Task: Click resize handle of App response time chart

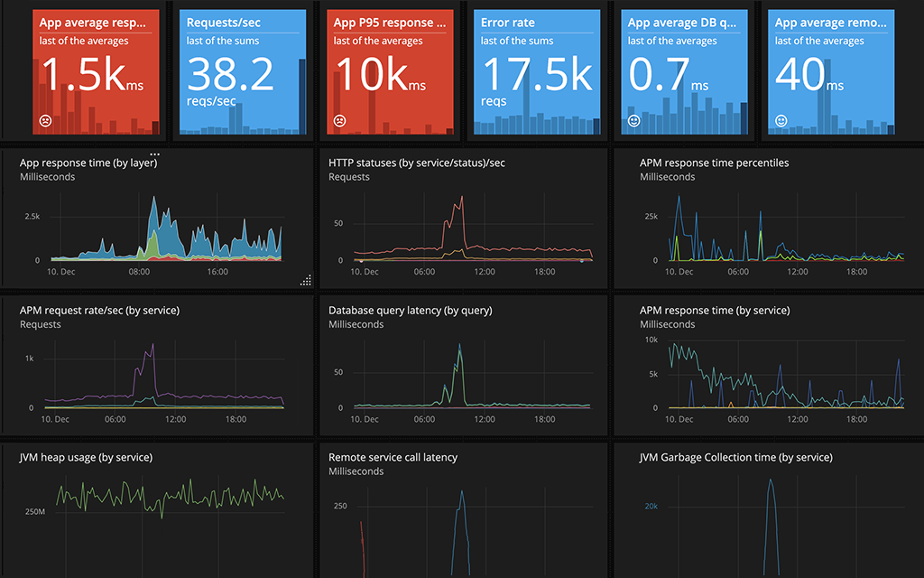Action: 306,281
